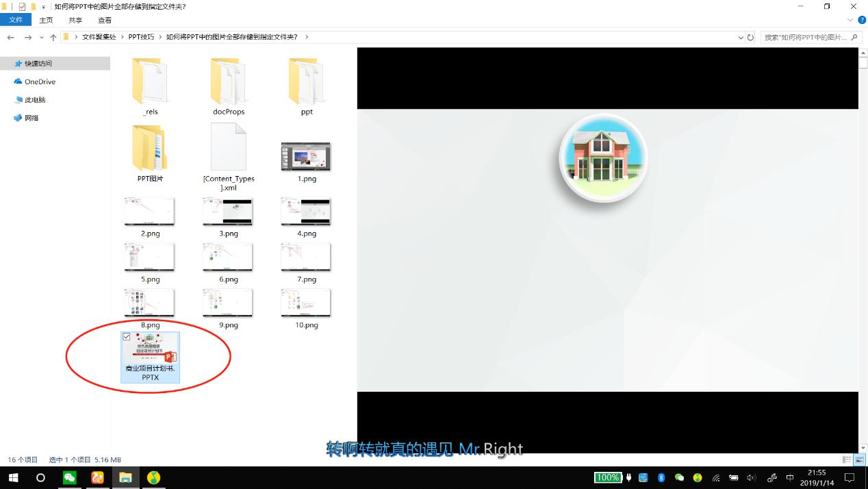The height and width of the screenshot is (489, 868).
Task: Open the notification action center icon
Action: (850, 477)
